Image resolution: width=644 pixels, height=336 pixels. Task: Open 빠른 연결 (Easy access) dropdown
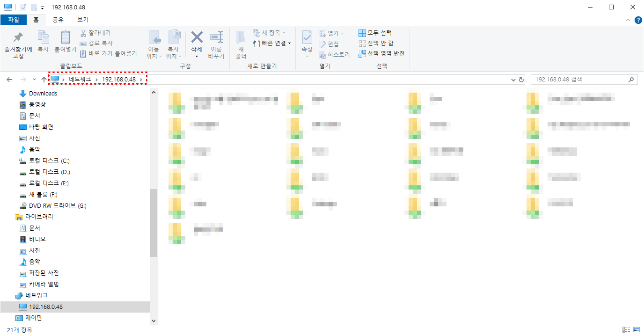tap(272, 43)
